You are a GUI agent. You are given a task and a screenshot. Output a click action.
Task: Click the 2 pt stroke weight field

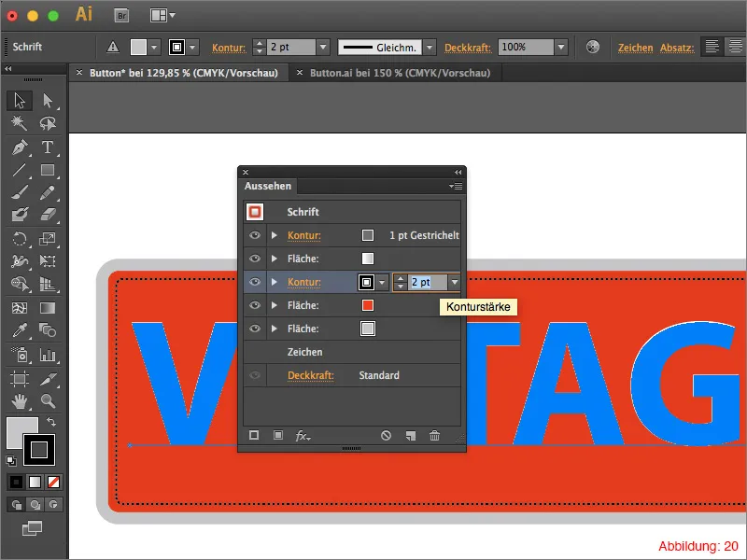tap(428, 282)
